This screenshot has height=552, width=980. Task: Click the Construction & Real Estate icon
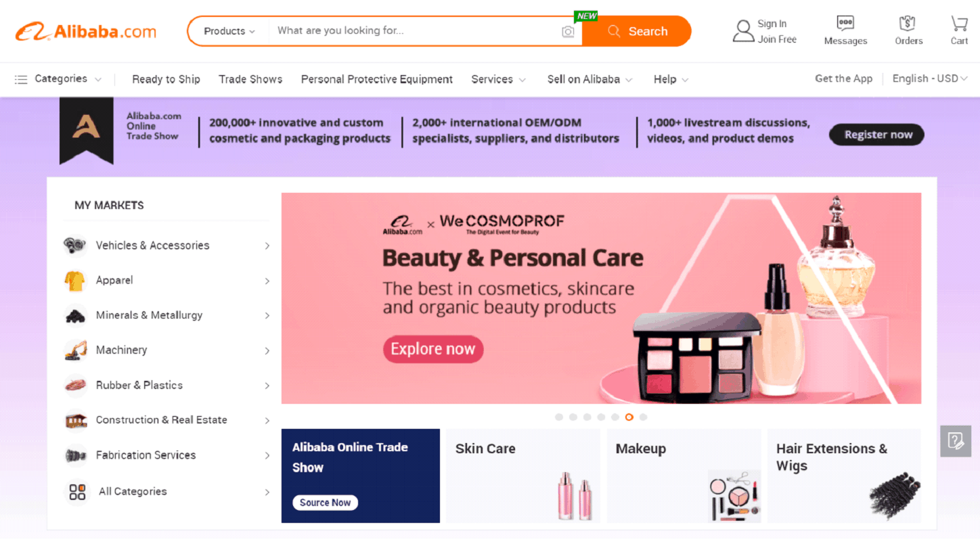(75, 420)
